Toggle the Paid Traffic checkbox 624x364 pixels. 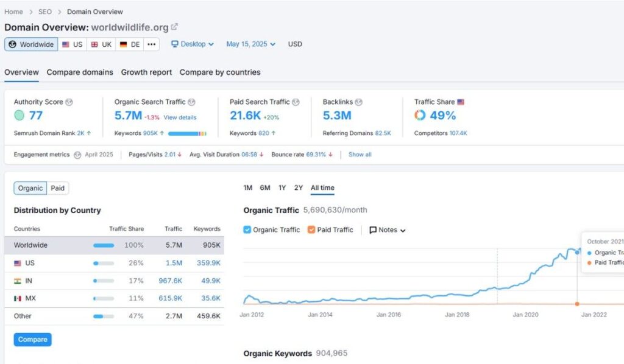(x=311, y=229)
